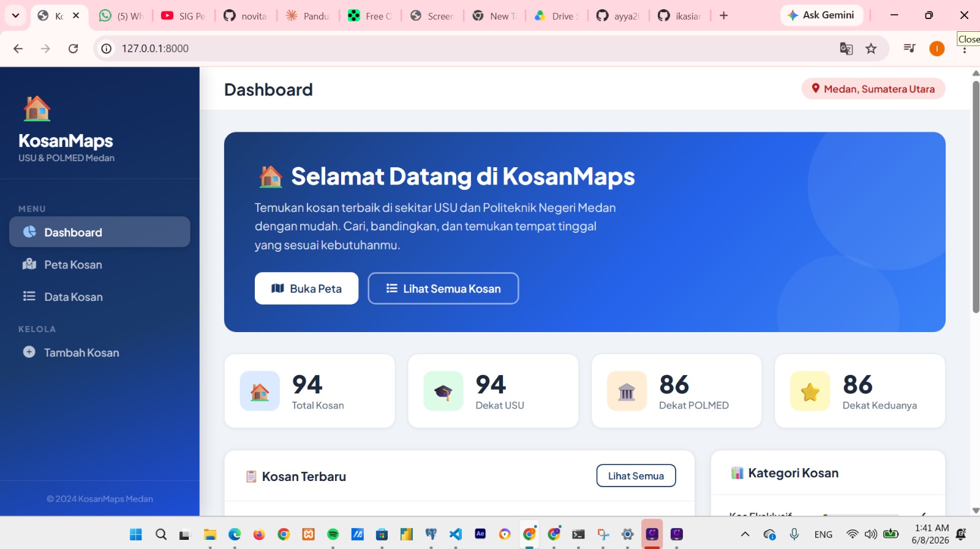Switch to the novita GitHub tab
The width and height of the screenshot is (980, 549).
pos(246,16)
